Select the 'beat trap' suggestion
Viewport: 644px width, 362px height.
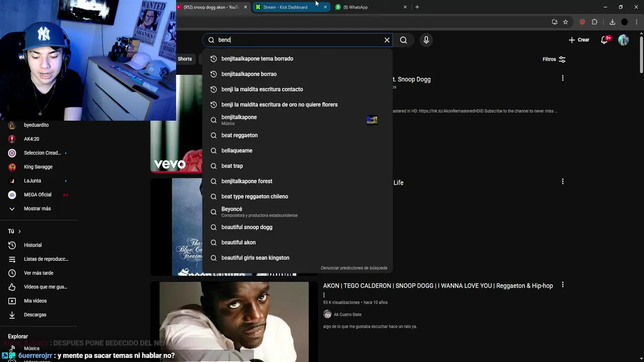(297, 166)
